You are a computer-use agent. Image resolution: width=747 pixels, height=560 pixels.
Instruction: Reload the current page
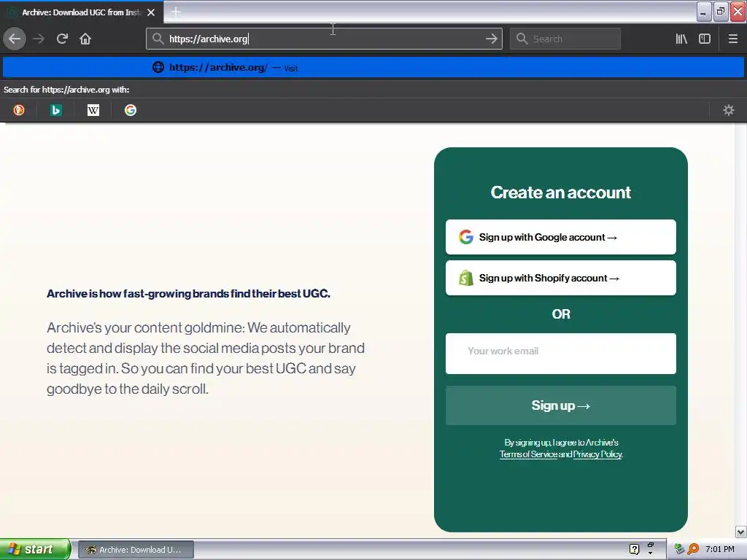point(62,39)
